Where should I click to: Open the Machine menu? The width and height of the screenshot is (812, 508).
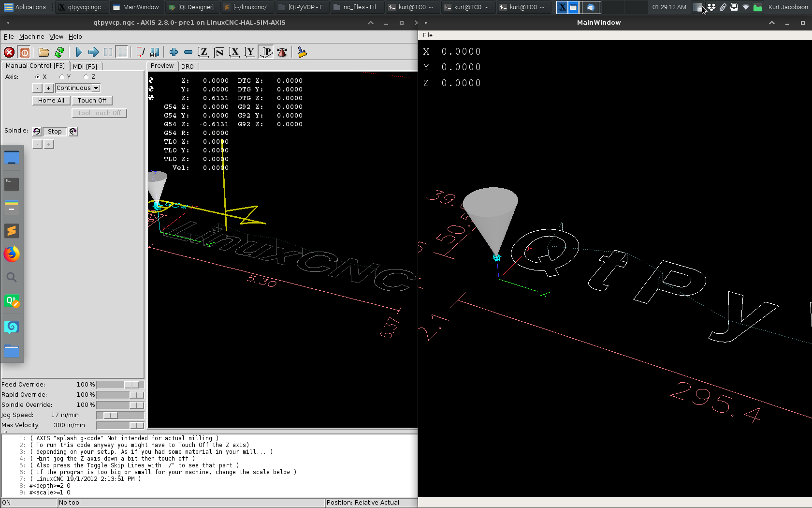(x=31, y=37)
